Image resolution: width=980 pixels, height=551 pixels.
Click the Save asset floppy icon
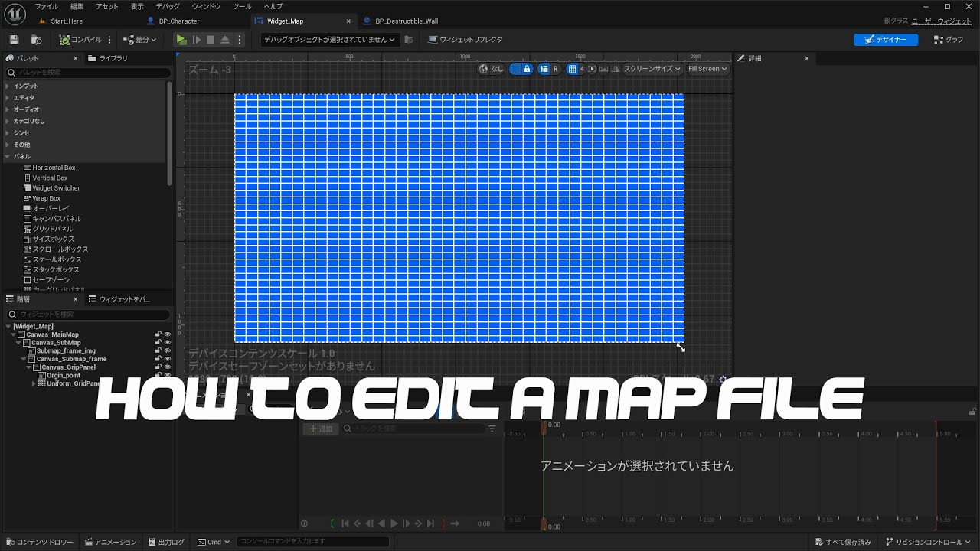pos(14,40)
